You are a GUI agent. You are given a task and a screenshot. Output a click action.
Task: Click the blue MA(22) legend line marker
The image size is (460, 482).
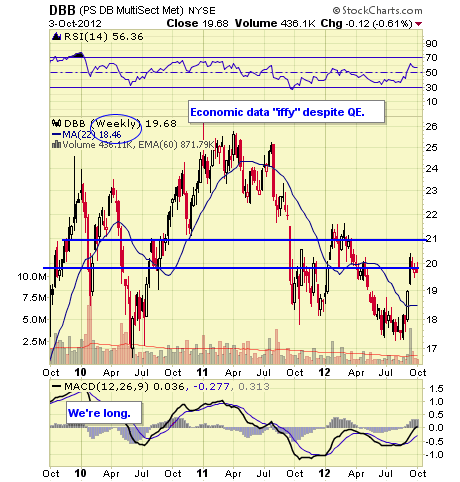point(57,135)
